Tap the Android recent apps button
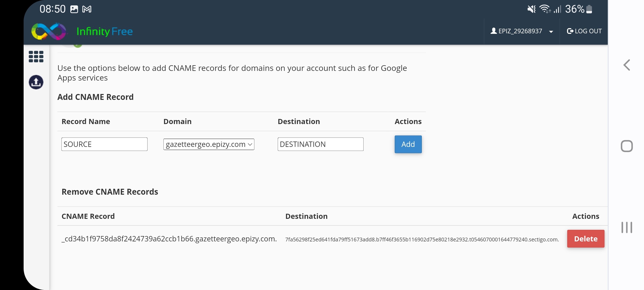644x290 pixels. pyautogui.click(x=627, y=227)
